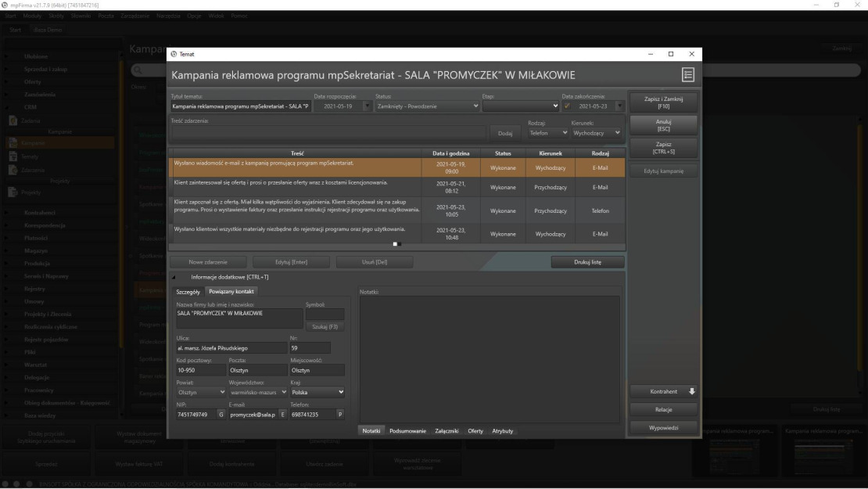Image resolution: width=868 pixels, height=489 pixels.
Task: Select the row "Wysłano klientowi wszystkie materiały"
Action: [397, 234]
